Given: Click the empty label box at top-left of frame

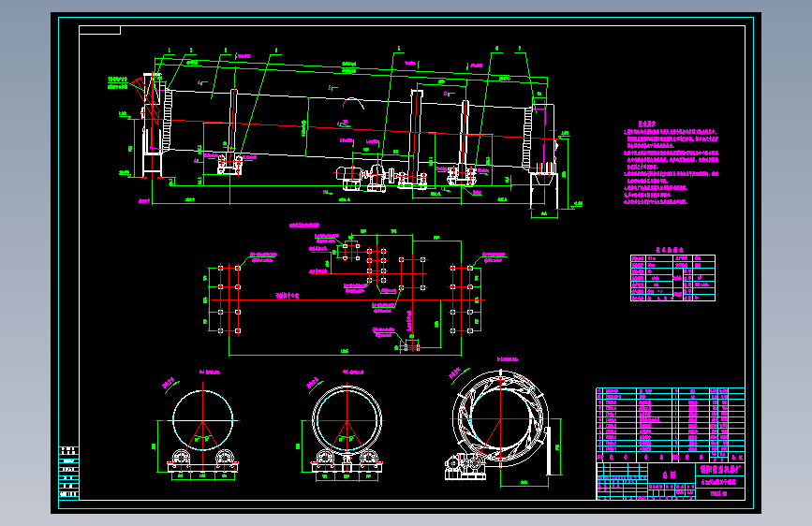Looking at the screenshot, I should (100, 30).
